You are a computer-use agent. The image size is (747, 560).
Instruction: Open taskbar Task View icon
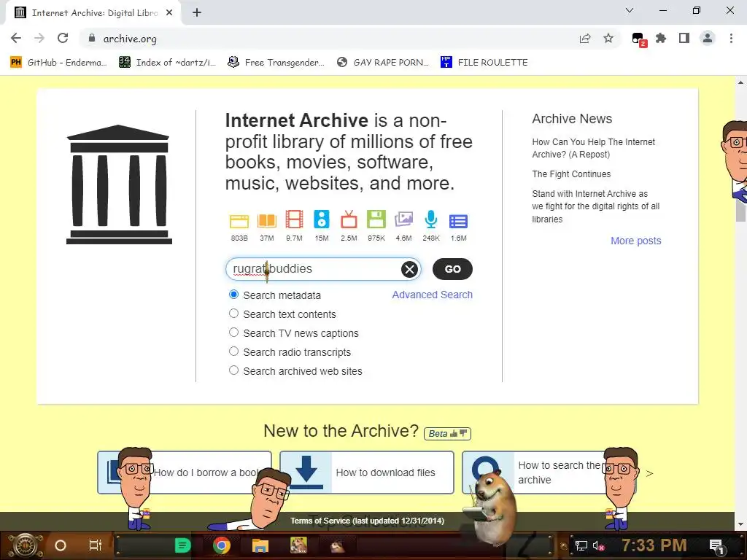click(96, 545)
